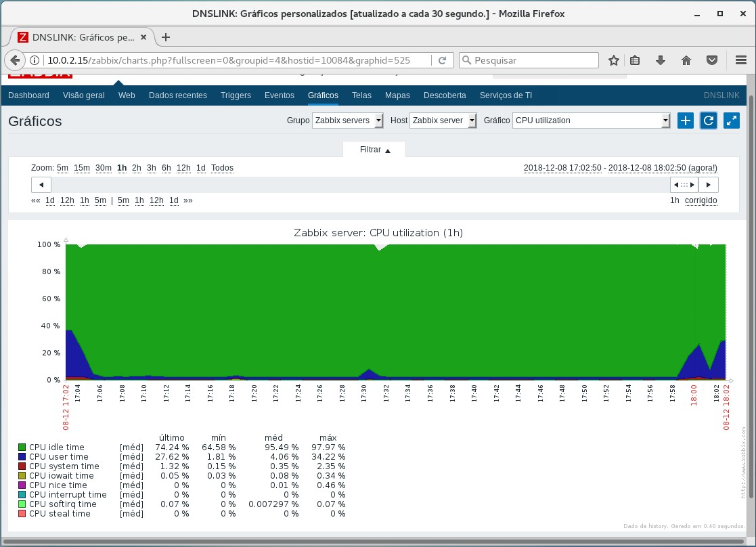
Task: Click the DNSLINK label in navigation bar
Action: click(x=721, y=95)
